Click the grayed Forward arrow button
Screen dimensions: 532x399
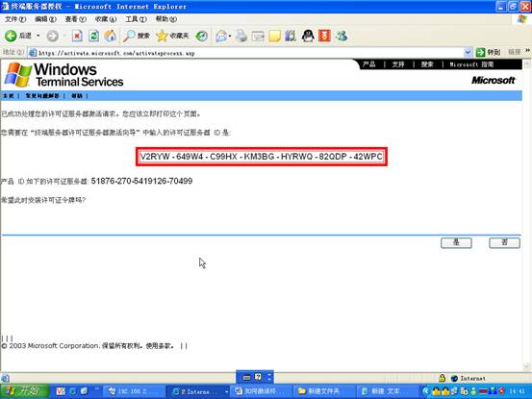point(52,36)
